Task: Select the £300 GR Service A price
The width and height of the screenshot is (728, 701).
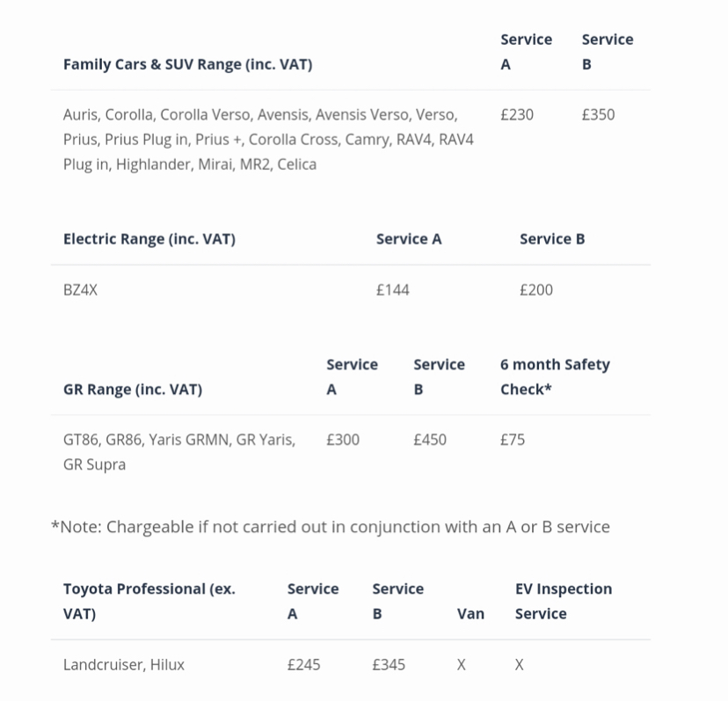Action: 343,440
